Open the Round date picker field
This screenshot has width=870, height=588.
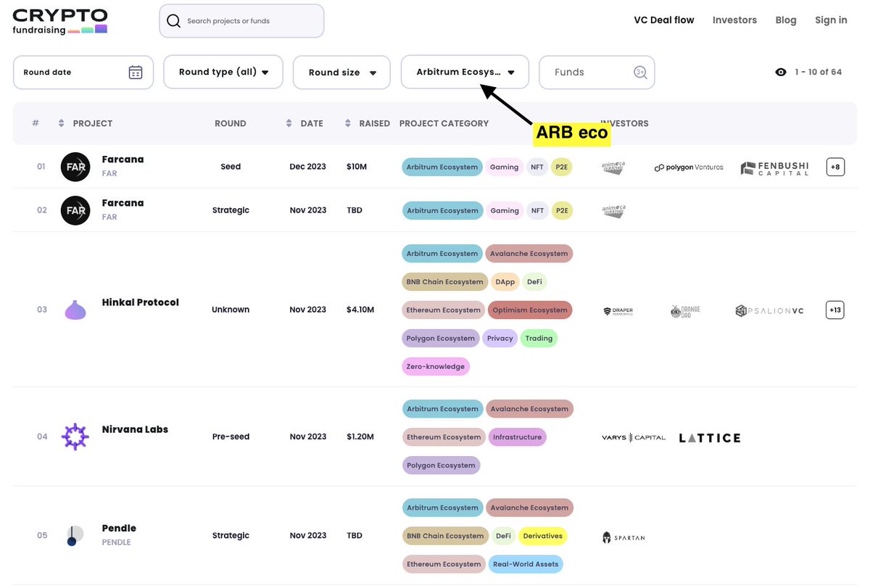pos(83,73)
